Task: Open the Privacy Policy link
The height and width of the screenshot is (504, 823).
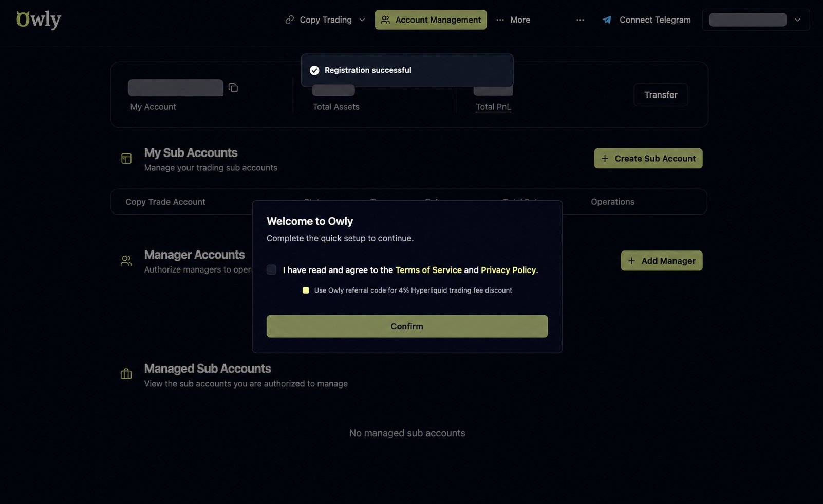Action: pos(509,270)
